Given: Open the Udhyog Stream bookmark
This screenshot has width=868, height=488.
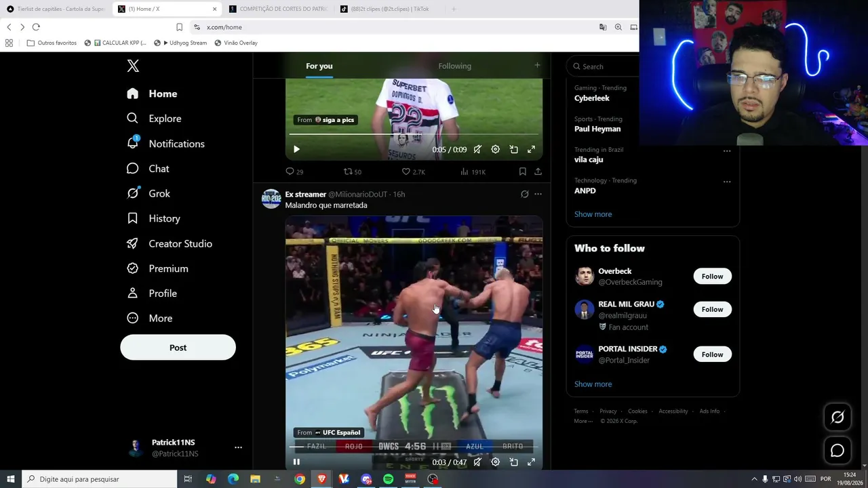Looking at the screenshot, I should click(180, 43).
